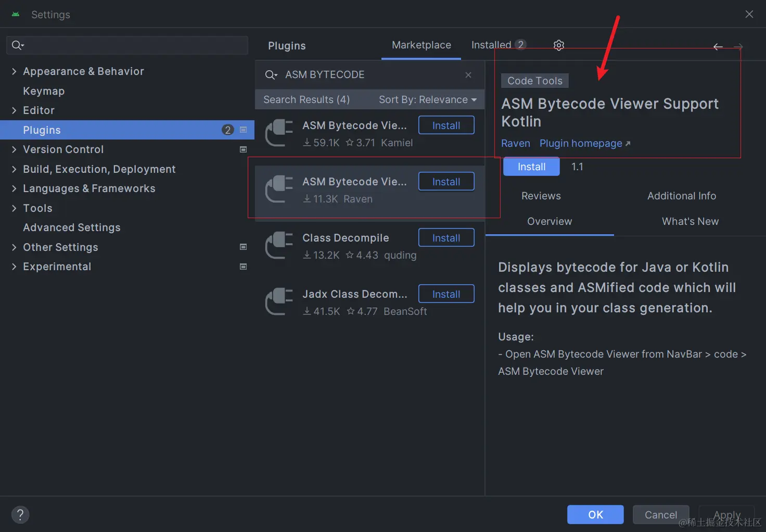Click the forward navigation arrow
Viewport: 766px width, 532px height.
(x=738, y=47)
